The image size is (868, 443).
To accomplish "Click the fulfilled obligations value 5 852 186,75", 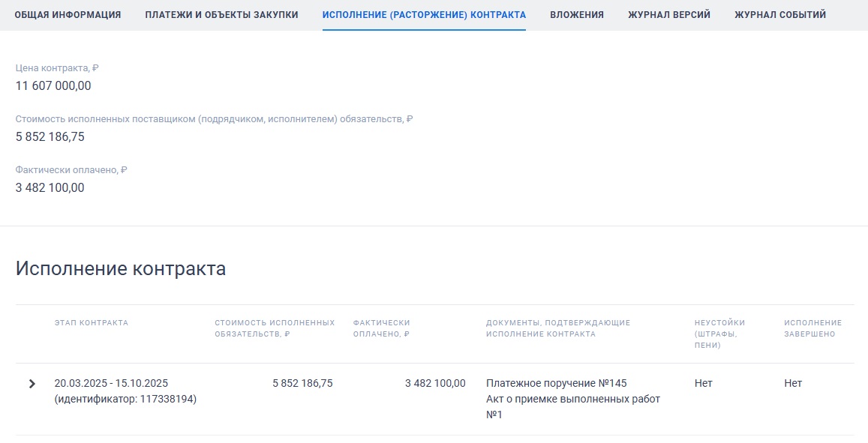I will (51, 136).
